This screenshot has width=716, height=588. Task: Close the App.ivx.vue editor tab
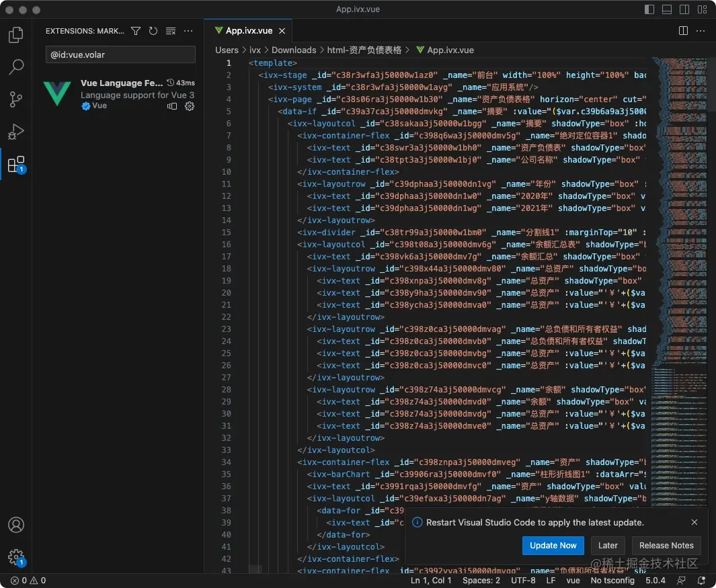click(x=282, y=31)
